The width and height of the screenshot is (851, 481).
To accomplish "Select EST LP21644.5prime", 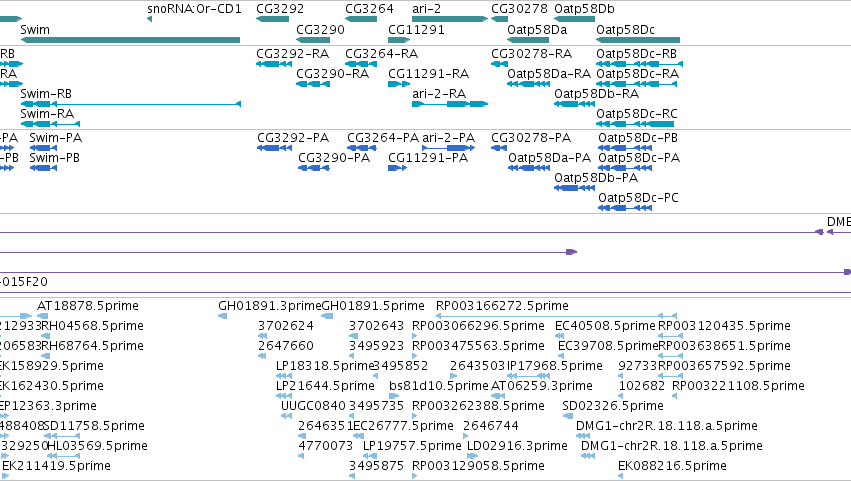I will tap(284, 396).
